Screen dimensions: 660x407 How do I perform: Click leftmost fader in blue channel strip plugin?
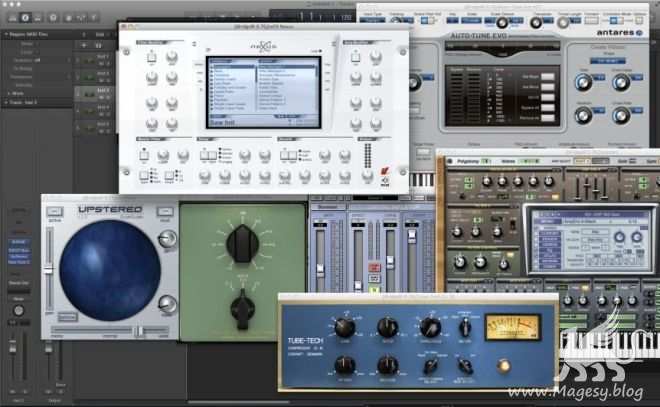click(320, 269)
